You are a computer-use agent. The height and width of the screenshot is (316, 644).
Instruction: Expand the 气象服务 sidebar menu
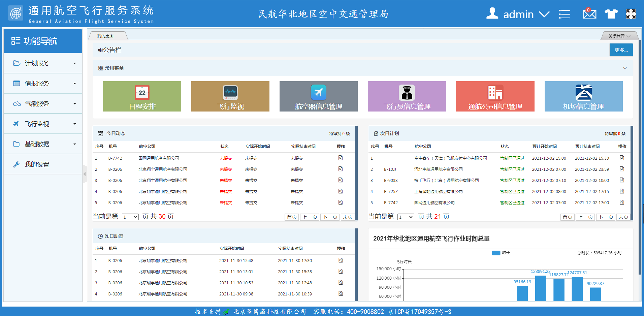coord(43,104)
